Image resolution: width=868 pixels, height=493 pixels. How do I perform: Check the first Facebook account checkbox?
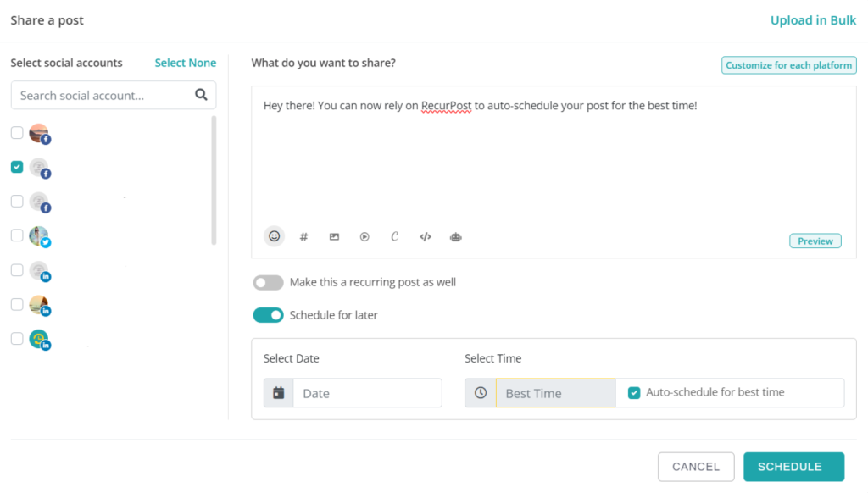point(17,133)
